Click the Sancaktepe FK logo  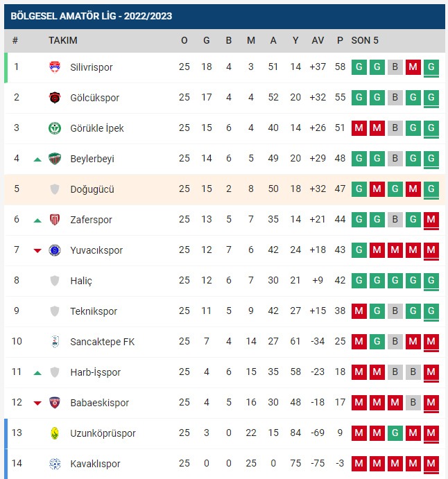(x=55, y=342)
